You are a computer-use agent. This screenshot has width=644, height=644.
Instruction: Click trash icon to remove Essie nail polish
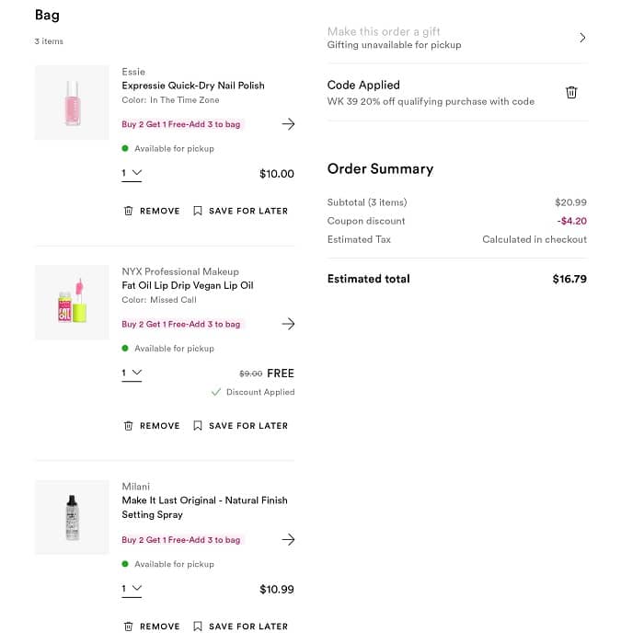129,211
